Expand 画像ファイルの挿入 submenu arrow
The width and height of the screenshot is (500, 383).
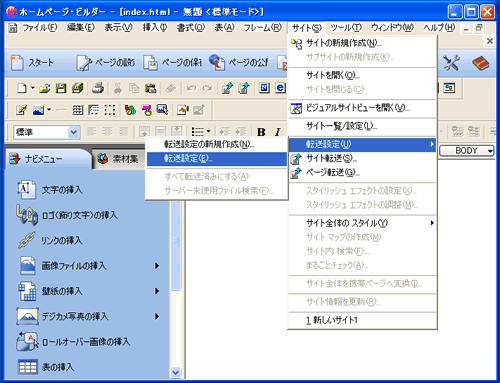tap(157, 266)
